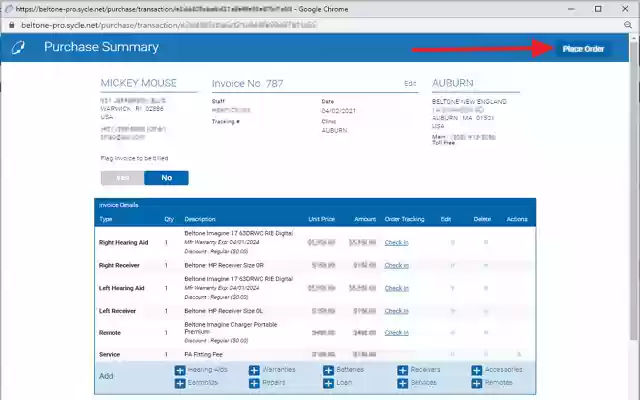Click the PA Fitting Fee description

(203, 354)
